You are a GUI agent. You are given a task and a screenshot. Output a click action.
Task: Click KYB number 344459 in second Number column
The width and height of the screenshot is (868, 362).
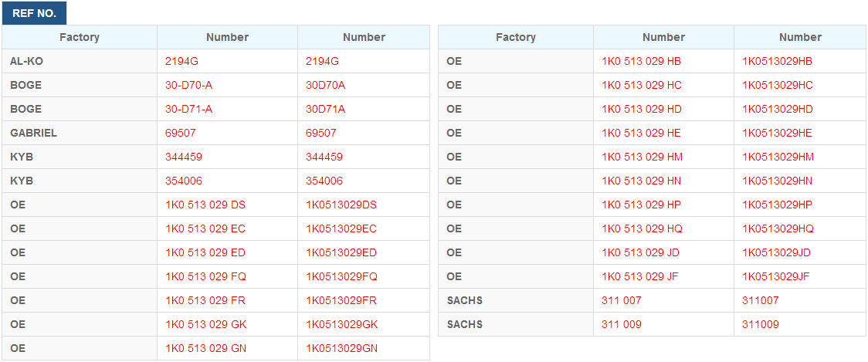324,157
